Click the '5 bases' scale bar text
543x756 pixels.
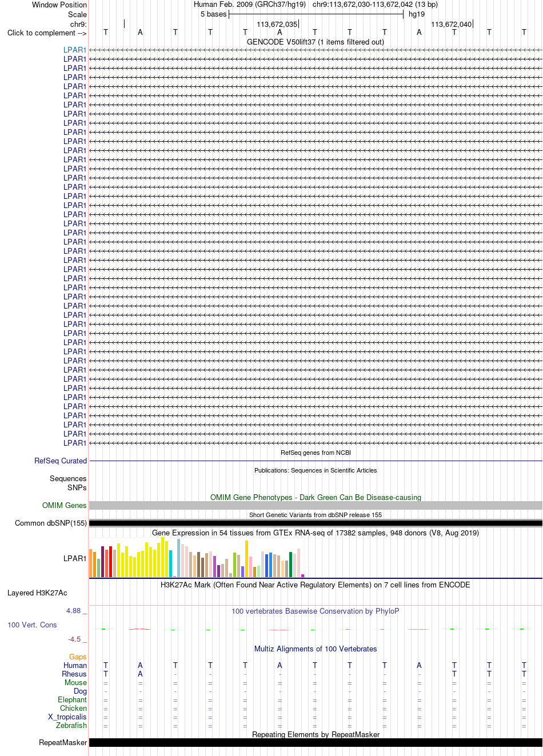click(213, 14)
